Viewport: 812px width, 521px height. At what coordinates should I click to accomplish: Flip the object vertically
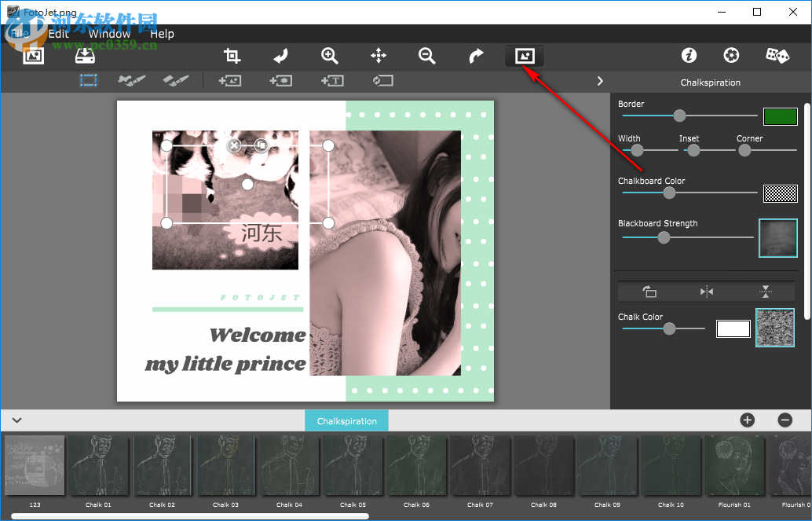click(765, 292)
